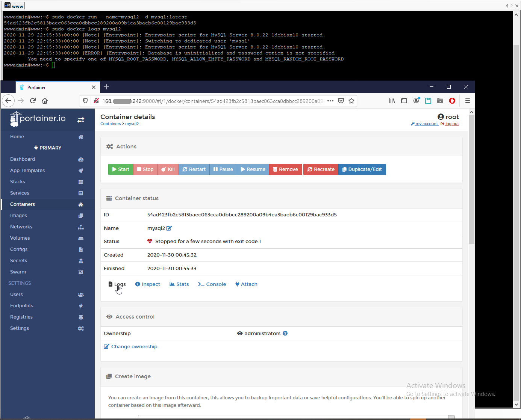521x420 pixels.
Task: Open the container Stats link
Action: point(179,284)
